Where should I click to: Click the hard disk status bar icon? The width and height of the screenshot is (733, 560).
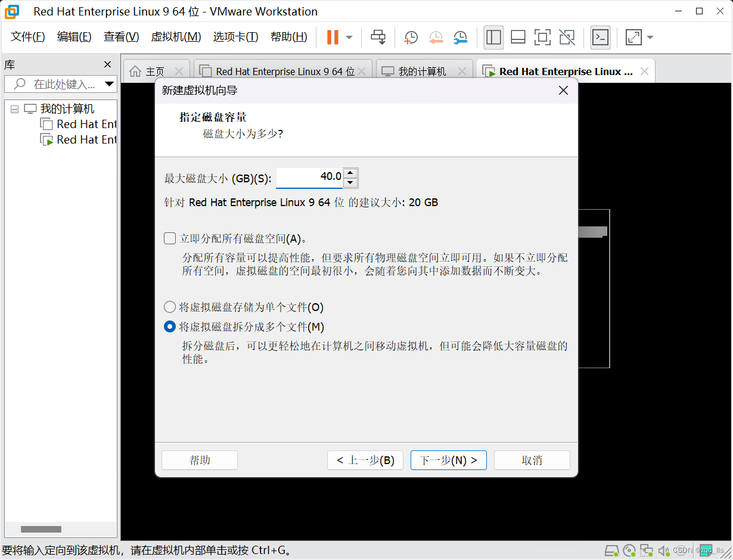[x=612, y=550]
